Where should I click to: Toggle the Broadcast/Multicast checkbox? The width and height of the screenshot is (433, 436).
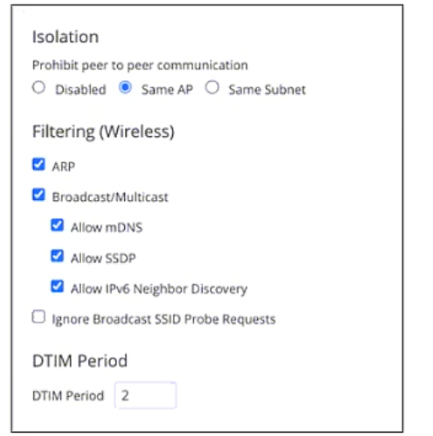coord(39,195)
